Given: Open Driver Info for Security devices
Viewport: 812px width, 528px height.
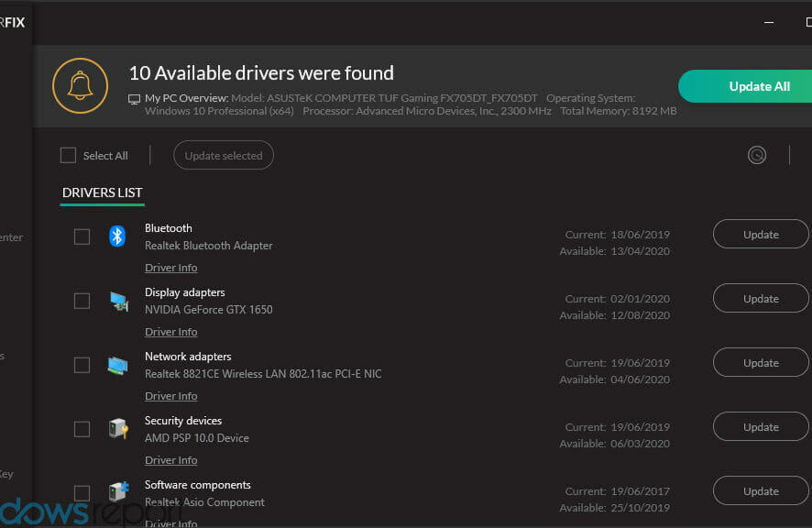Looking at the screenshot, I should (x=170, y=461).
